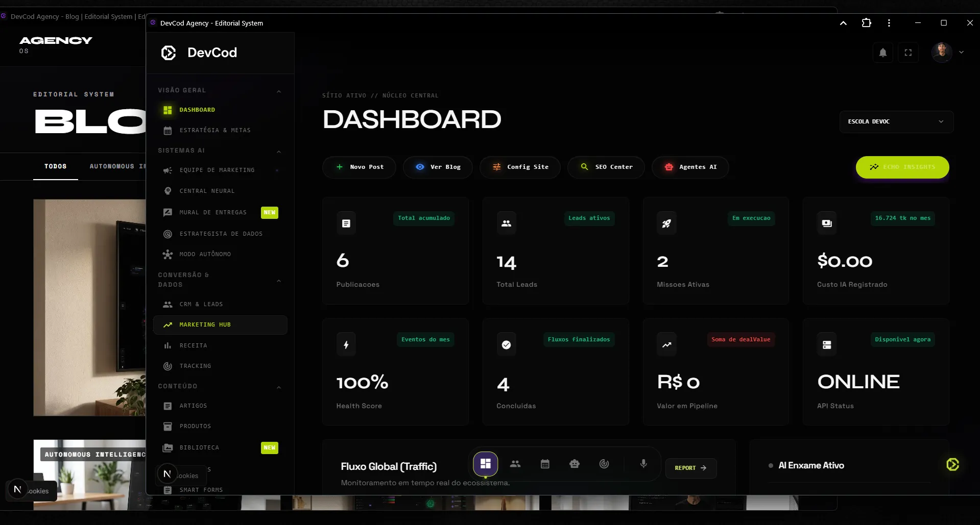Click the API Status server icon
This screenshot has width=980, height=525.
pos(827,344)
